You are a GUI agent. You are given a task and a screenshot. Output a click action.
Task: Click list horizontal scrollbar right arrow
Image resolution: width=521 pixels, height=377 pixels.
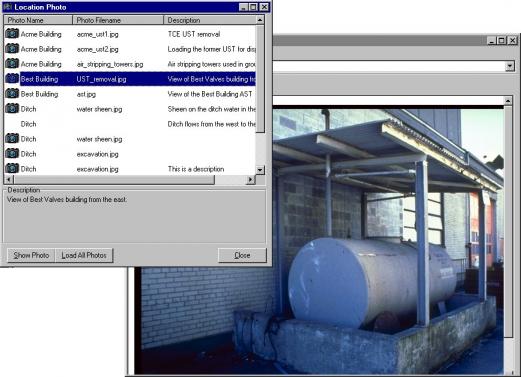coord(251,180)
